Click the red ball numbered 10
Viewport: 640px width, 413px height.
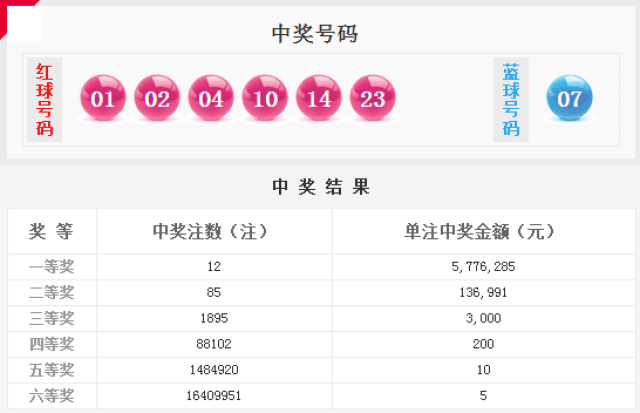coord(264,98)
